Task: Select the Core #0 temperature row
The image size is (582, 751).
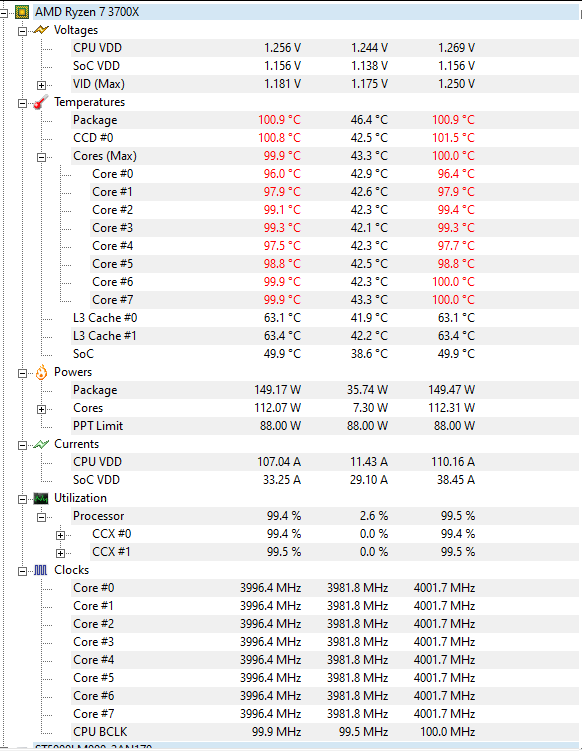Action: click(334, 174)
